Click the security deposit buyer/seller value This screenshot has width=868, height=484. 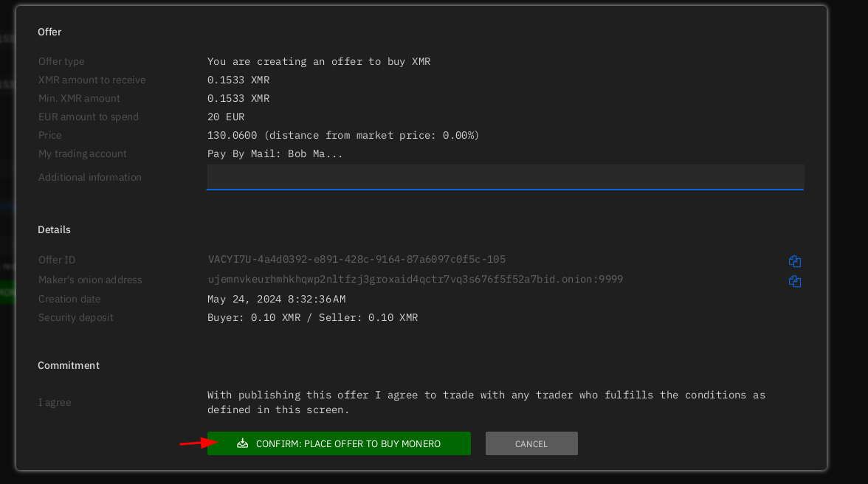point(312,317)
